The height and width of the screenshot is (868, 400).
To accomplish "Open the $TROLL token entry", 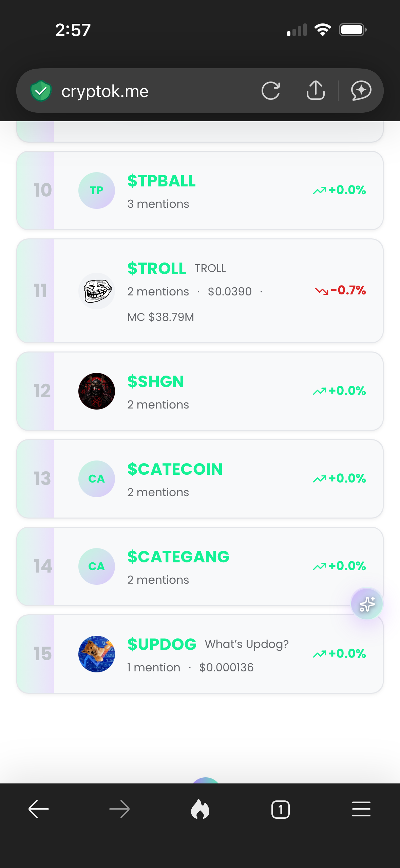I will pyautogui.click(x=200, y=291).
